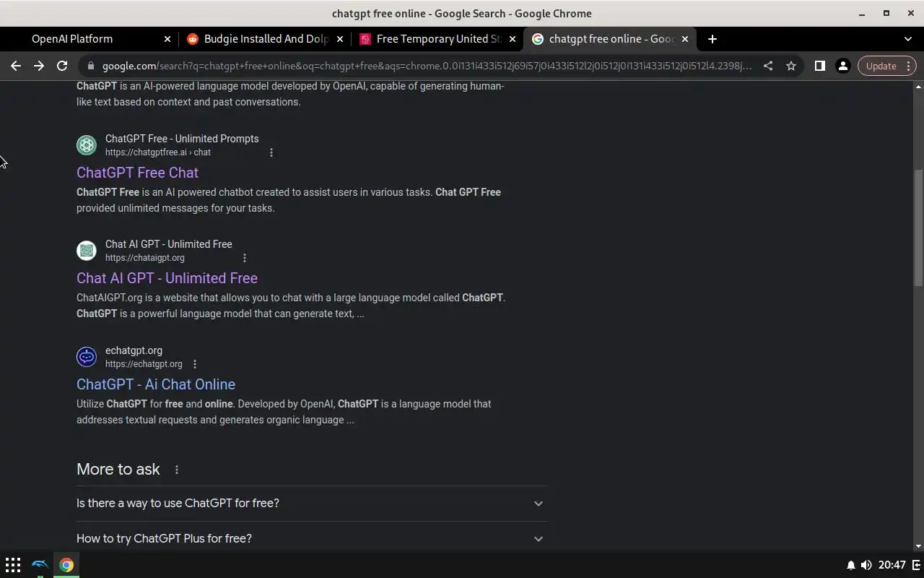This screenshot has width=924, height=578.
Task: Open more options for echatgpt.org result
Action: point(195,364)
